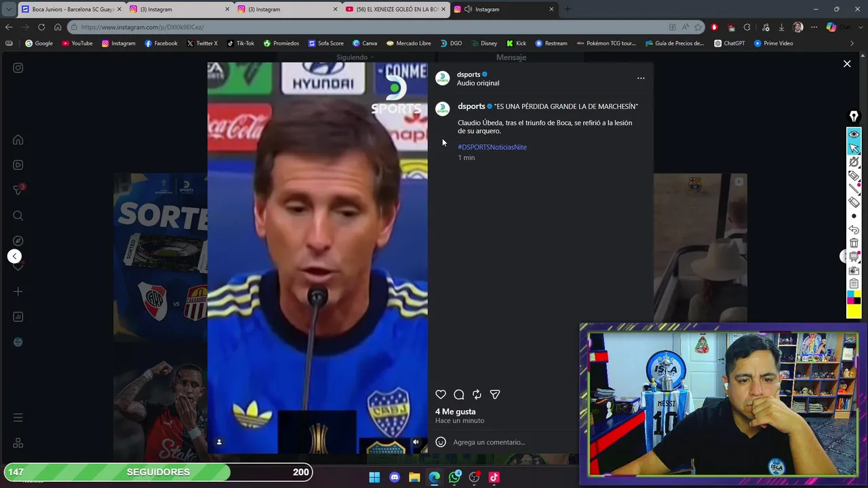This screenshot has width=868, height=488.
Task: Open the ChatGPT bookmark
Action: pos(730,43)
